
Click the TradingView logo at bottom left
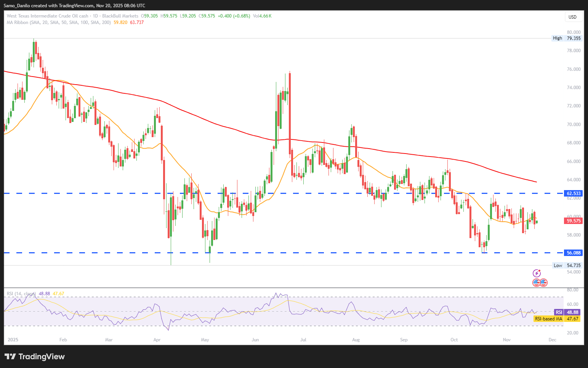pyautogui.click(x=35, y=357)
